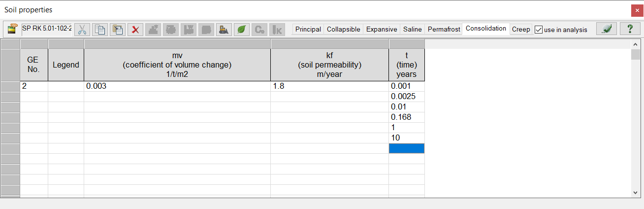Click the first grayed-out icon after the red X
644x209 pixels.
153,30
